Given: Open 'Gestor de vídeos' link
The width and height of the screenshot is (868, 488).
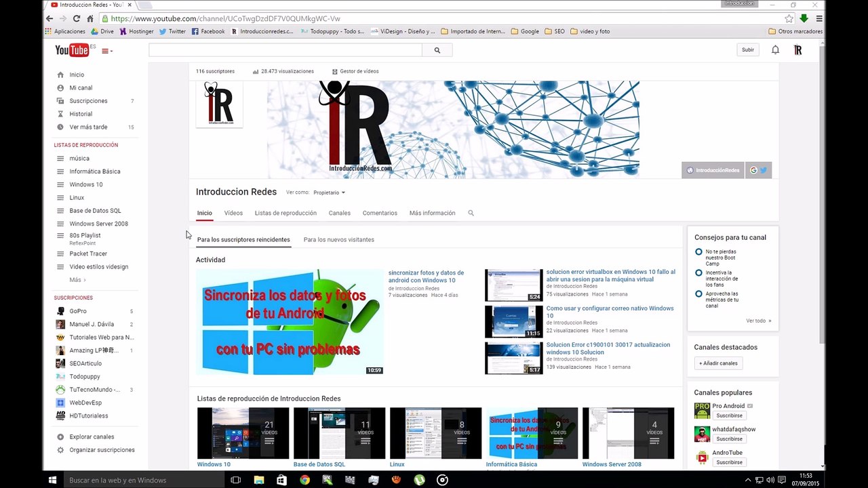Looking at the screenshot, I should coord(355,71).
